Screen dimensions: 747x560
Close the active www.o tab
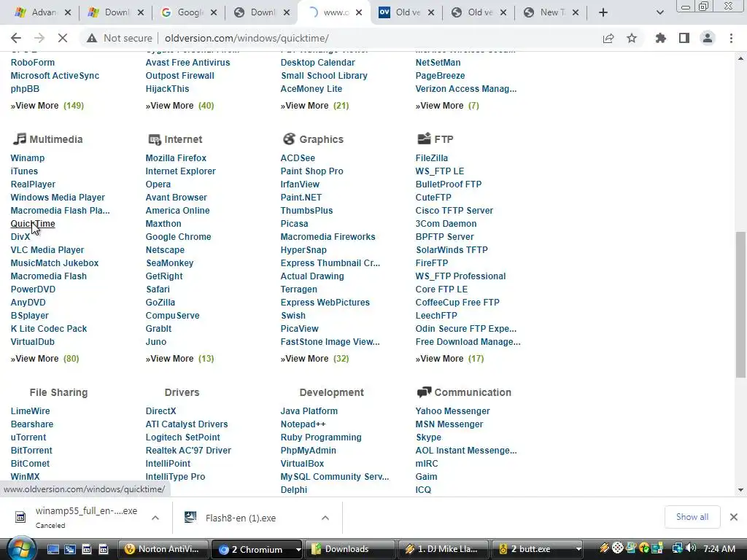pyautogui.click(x=359, y=13)
